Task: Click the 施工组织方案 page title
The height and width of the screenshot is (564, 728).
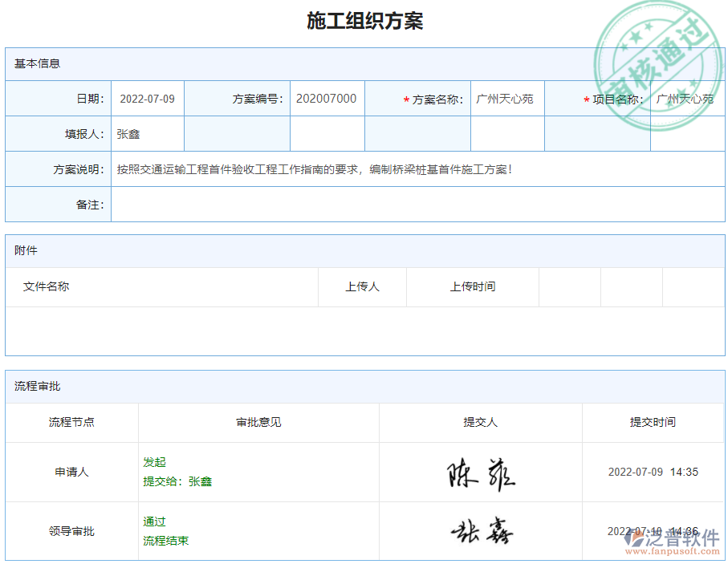Action: (x=364, y=21)
